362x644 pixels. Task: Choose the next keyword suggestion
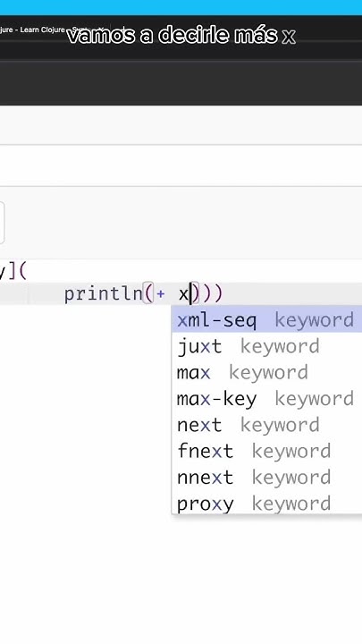266,425
